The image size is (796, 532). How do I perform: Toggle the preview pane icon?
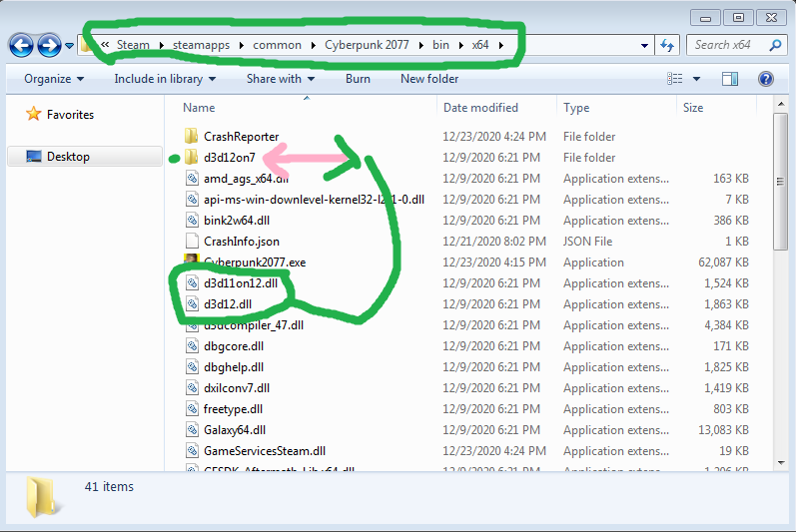point(729,79)
